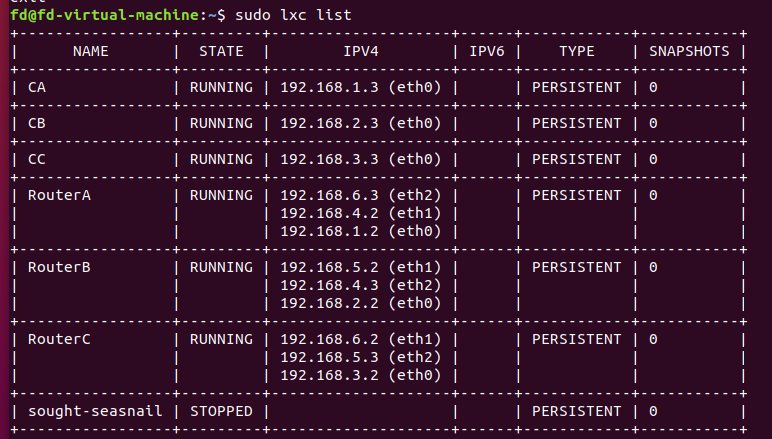Click the SNAPSHOTS column header
This screenshot has width=772, height=439.
[x=689, y=51]
